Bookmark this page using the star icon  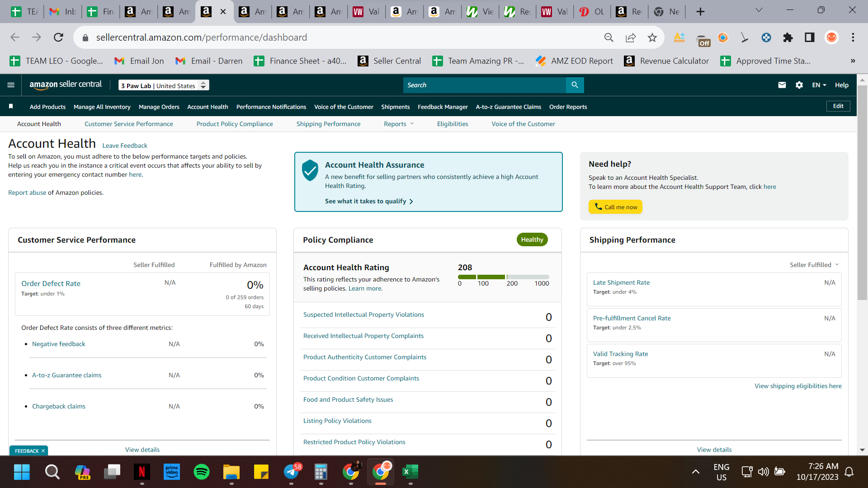tap(652, 38)
